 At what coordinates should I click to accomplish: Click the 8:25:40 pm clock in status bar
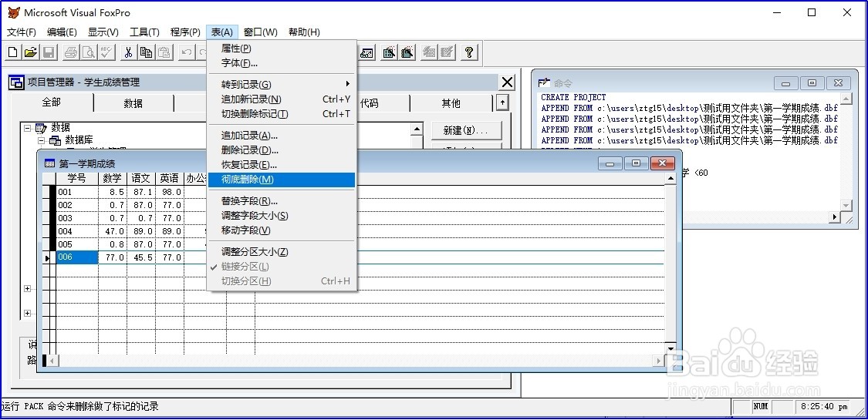(x=825, y=407)
